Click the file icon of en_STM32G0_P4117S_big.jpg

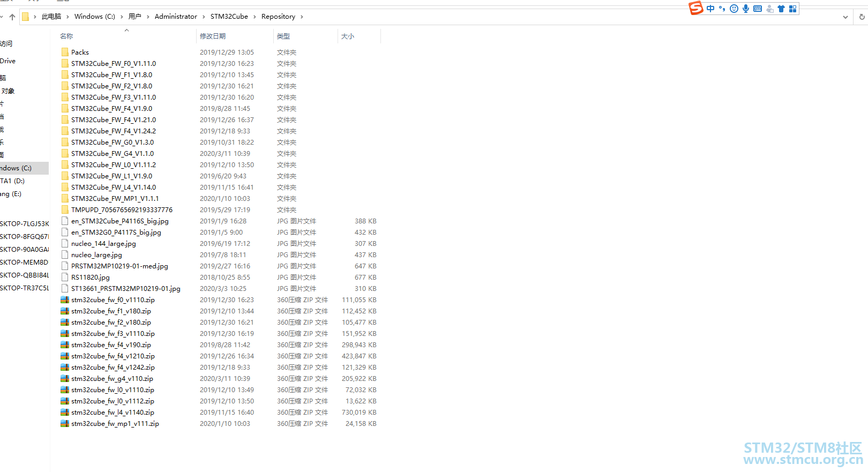pyautogui.click(x=65, y=232)
